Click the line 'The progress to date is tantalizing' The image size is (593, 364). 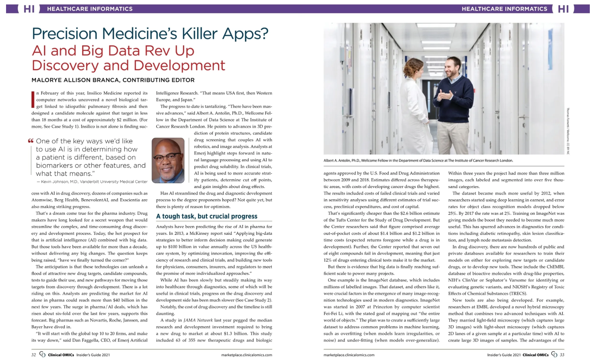216,106
